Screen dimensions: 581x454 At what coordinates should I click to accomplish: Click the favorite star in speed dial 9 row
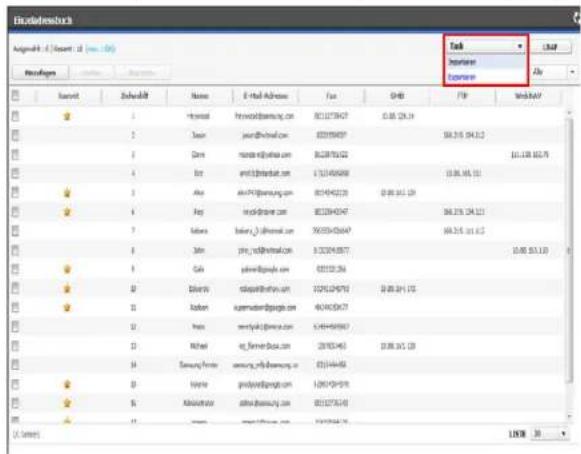point(67,269)
